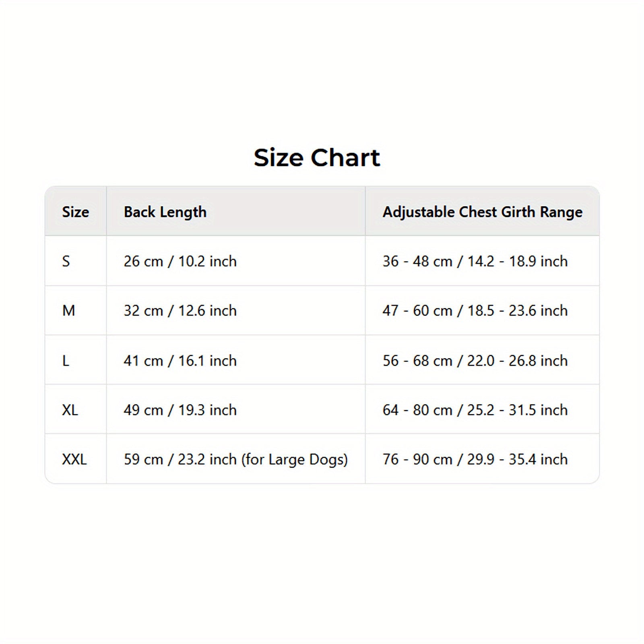This screenshot has width=644, height=644.
Task: Select the L size label
Action: [x=66, y=361]
